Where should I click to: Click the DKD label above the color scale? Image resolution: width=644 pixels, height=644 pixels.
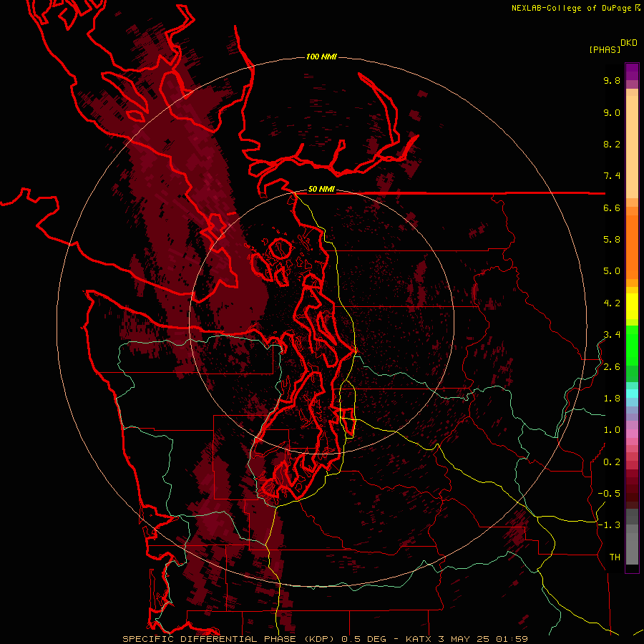(x=629, y=42)
